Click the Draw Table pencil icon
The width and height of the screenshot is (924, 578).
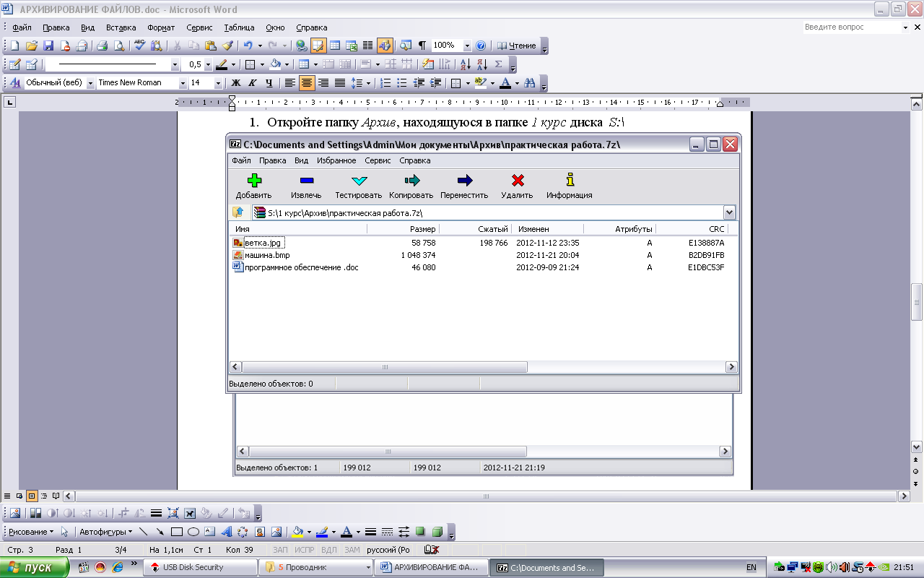click(x=14, y=64)
